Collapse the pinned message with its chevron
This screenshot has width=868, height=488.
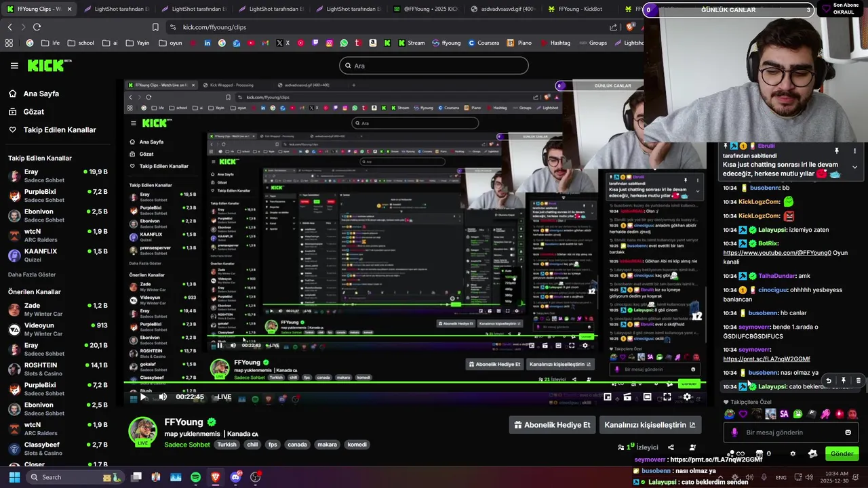coord(854,167)
